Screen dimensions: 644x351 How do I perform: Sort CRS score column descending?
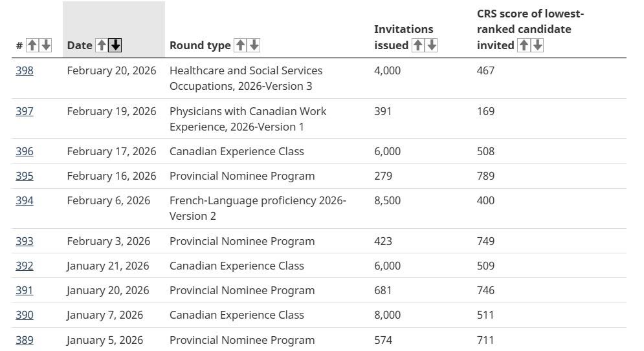click(538, 45)
